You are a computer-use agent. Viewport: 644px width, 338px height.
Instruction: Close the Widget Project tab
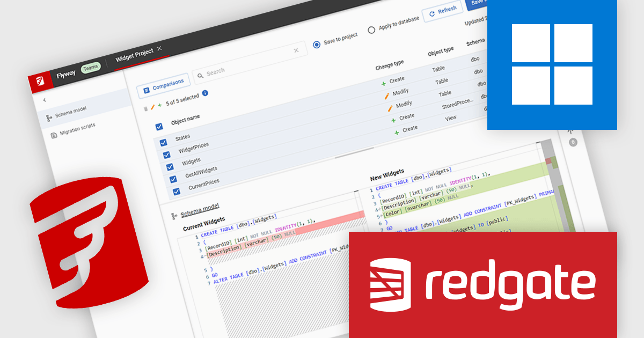click(159, 48)
